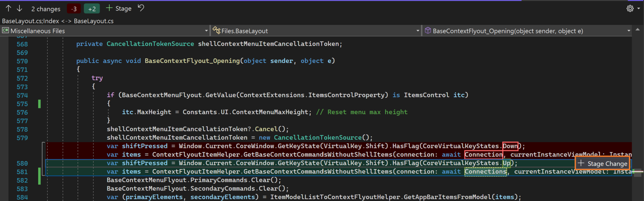The width and height of the screenshot is (644, 201).
Task: Click the green change marker at line 575
Action: tap(39, 104)
